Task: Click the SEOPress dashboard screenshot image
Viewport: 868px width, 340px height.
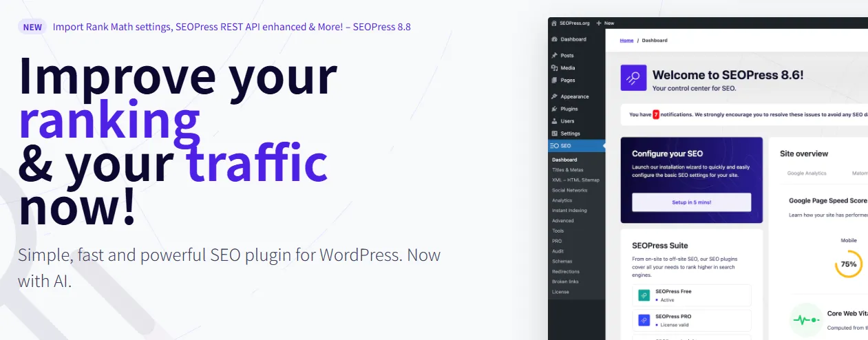Action: 708,179
